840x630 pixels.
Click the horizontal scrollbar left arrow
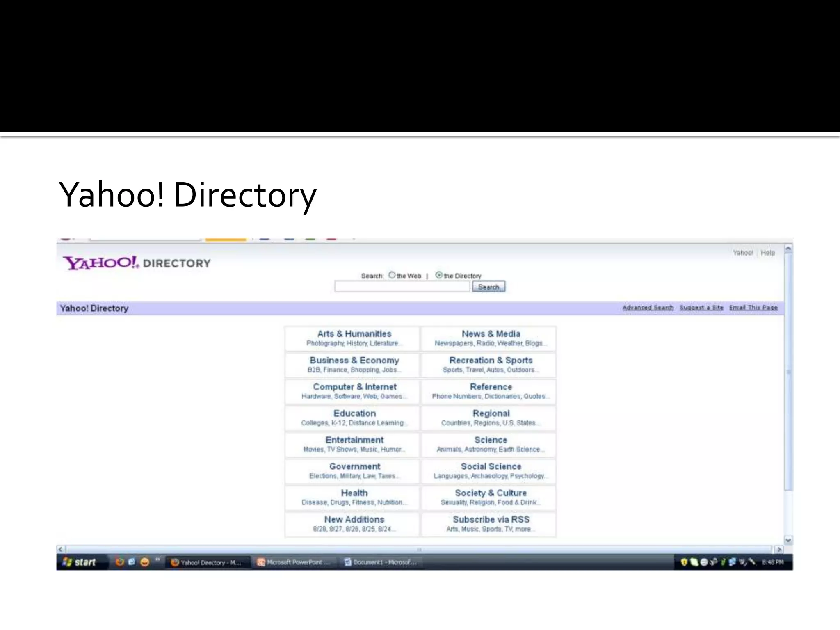point(61,549)
